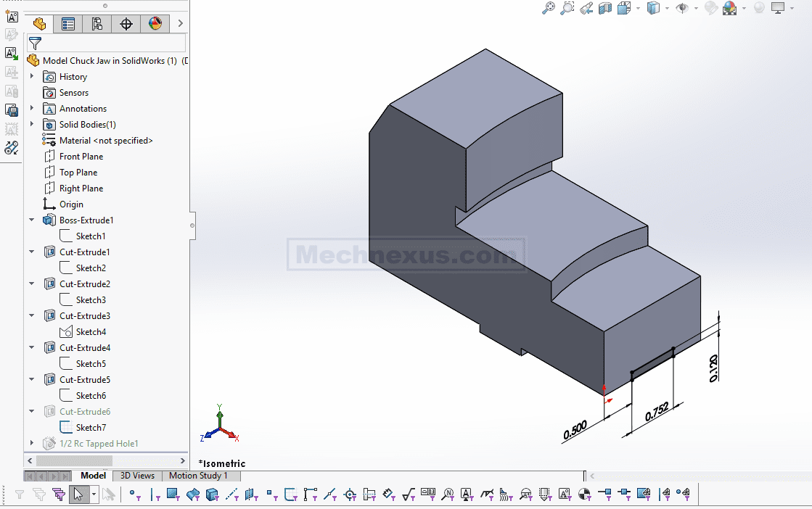Click Apply Scene icon
This screenshot has width=812, height=509.
(730, 8)
